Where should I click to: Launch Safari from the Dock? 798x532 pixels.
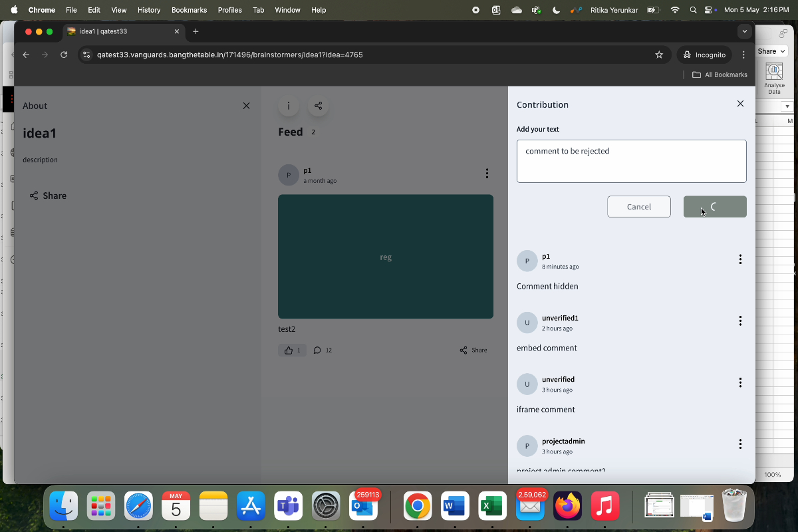139,507
